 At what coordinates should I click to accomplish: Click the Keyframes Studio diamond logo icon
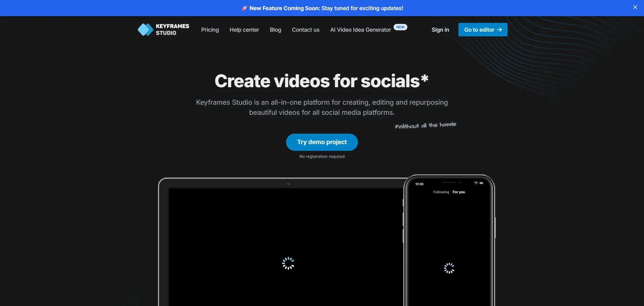(x=145, y=30)
